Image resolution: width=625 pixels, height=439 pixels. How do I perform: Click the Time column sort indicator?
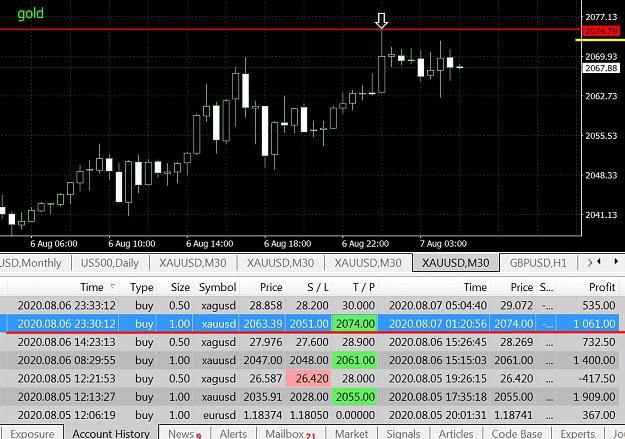click(x=112, y=286)
